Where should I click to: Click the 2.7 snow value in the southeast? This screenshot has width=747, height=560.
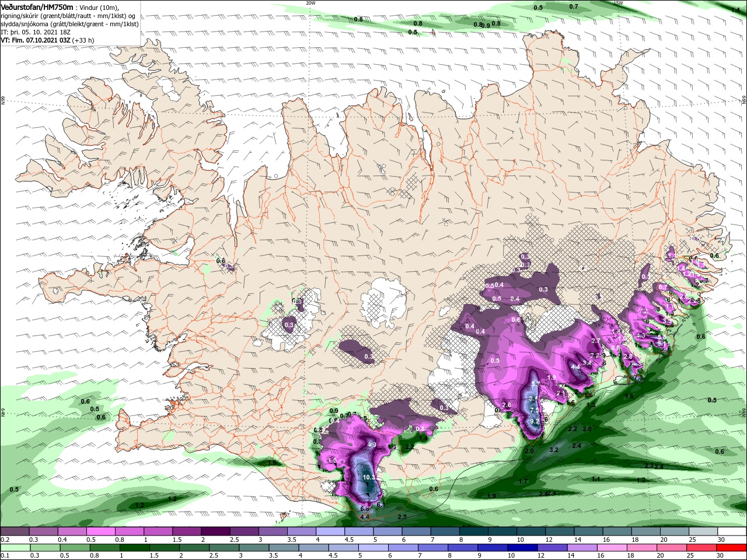(x=596, y=341)
